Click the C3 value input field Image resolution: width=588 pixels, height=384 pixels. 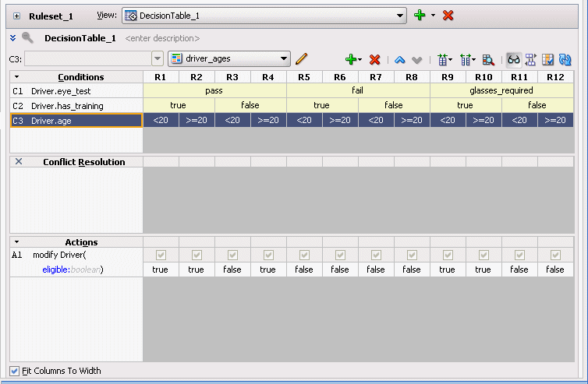tap(88, 59)
